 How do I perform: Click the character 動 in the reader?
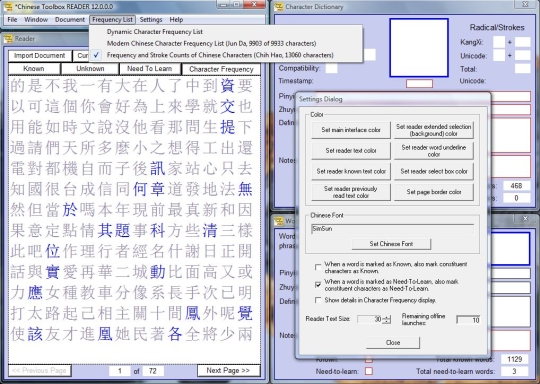coord(157,272)
